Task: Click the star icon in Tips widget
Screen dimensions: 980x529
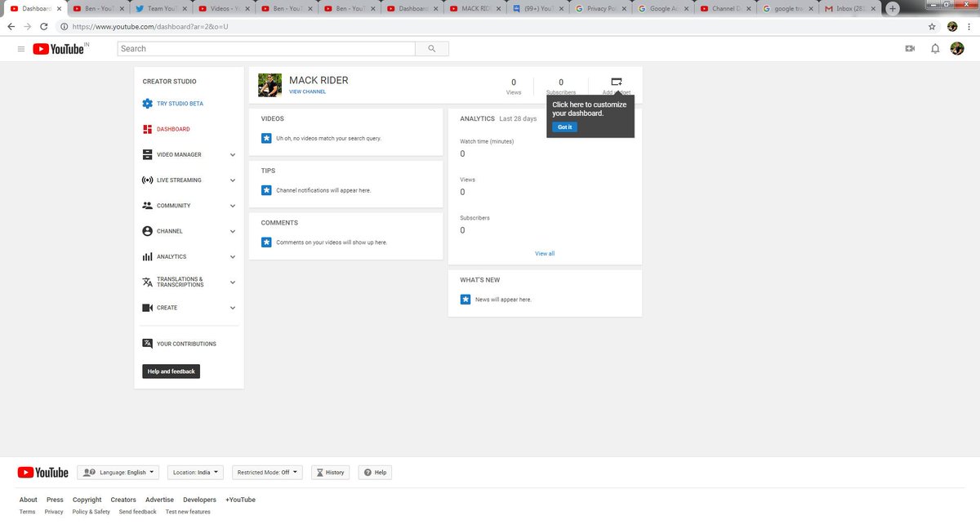Action: pos(266,190)
